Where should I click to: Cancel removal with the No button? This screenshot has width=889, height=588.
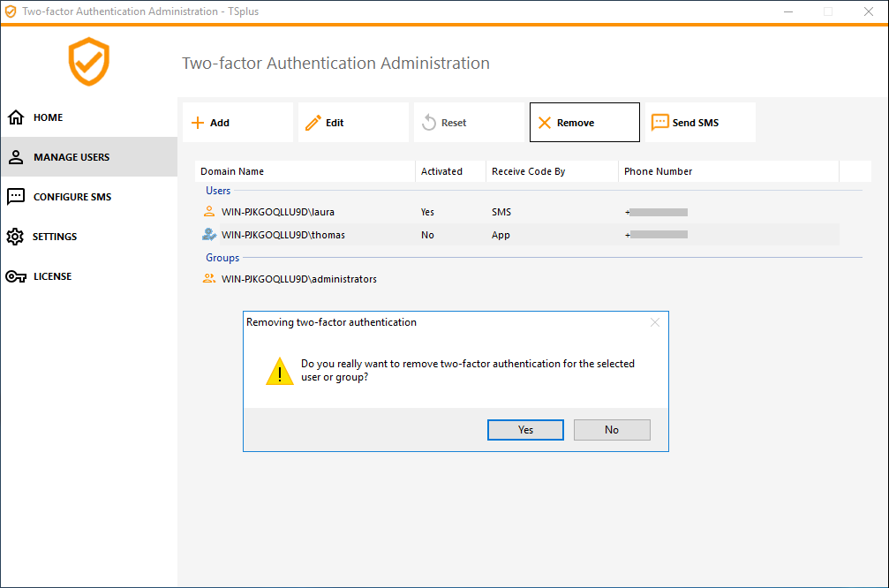point(612,430)
